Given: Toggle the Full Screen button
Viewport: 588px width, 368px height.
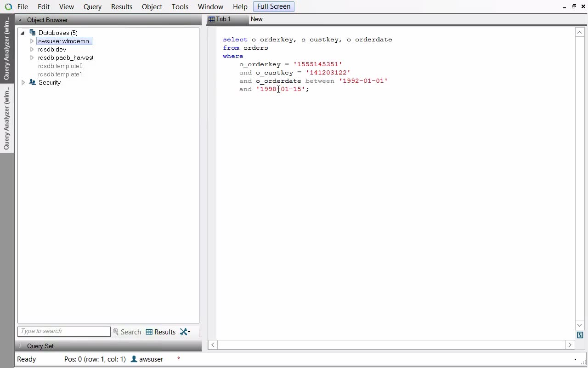Looking at the screenshot, I should (x=274, y=6).
